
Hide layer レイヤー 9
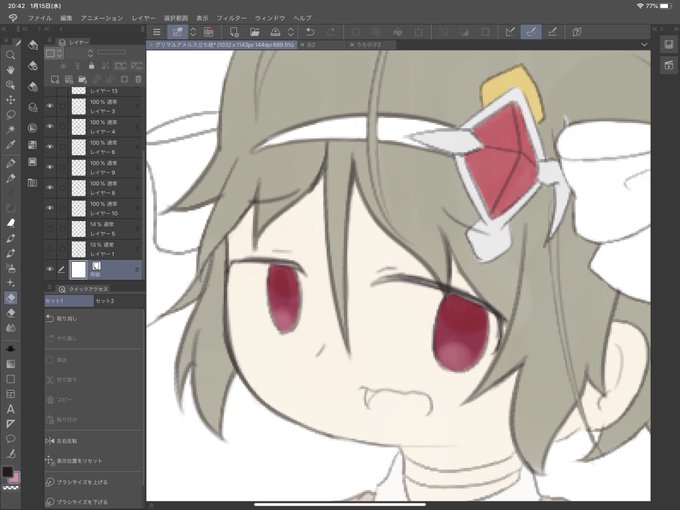click(x=50, y=167)
